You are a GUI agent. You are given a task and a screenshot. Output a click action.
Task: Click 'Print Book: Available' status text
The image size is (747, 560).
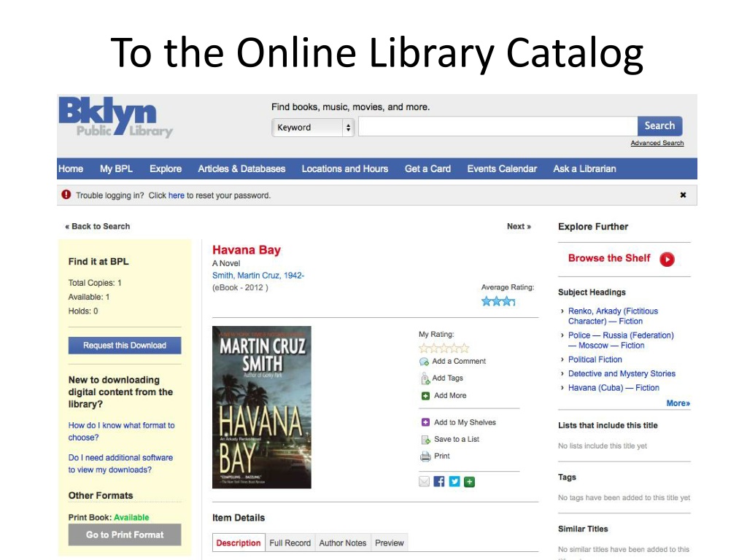click(109, 517)
